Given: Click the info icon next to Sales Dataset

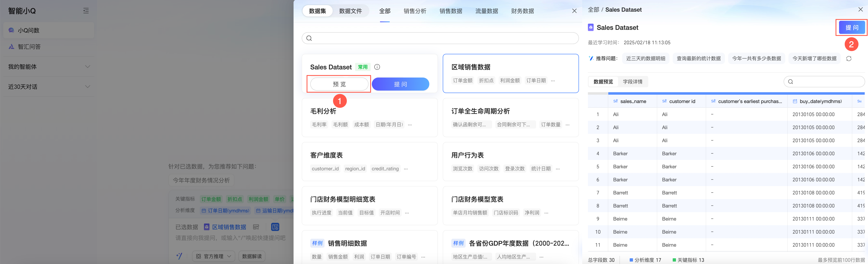Looking at the screenshot, I should pos(377,67).
